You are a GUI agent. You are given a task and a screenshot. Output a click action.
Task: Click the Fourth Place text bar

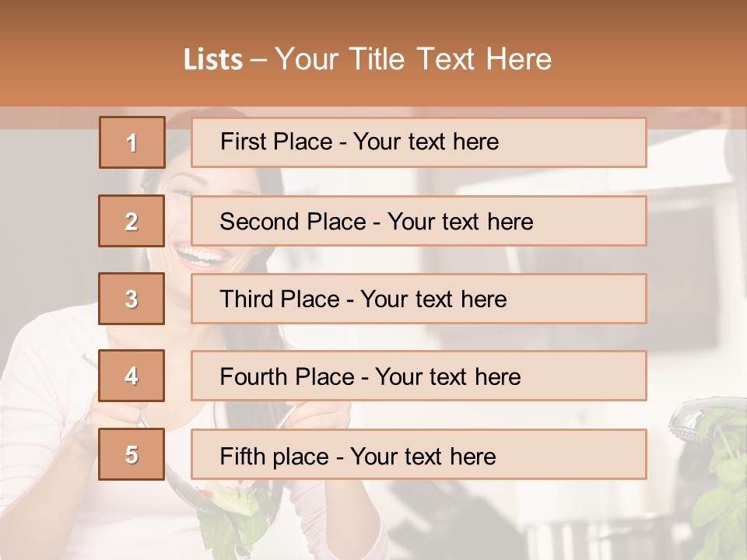click(x=419, y=376)
